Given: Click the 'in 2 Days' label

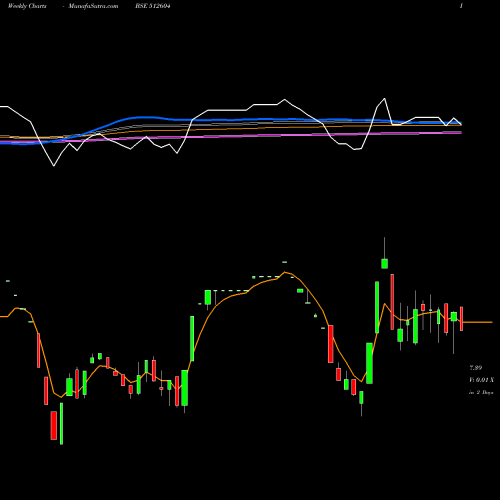Looking at the screenshot, I should (481, 392).
